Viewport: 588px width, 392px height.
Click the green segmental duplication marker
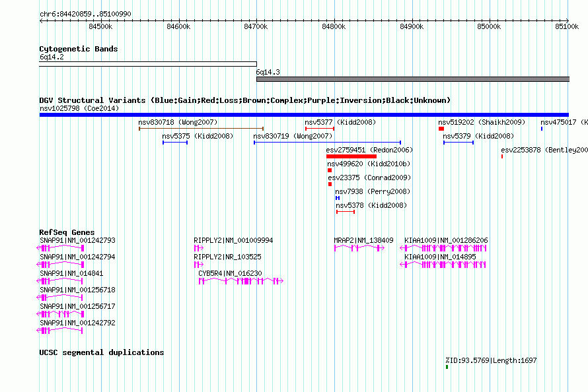pyautogui.click(x=447, y=368)
